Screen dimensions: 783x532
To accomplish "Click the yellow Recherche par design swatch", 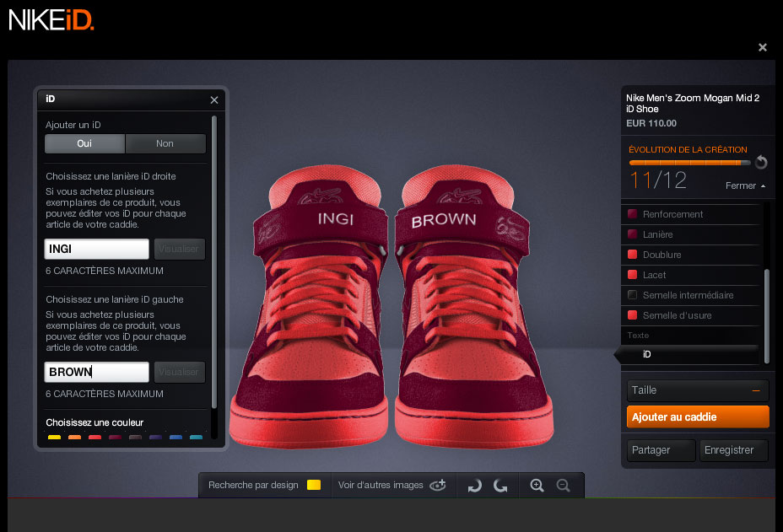I will click(314, 485).
